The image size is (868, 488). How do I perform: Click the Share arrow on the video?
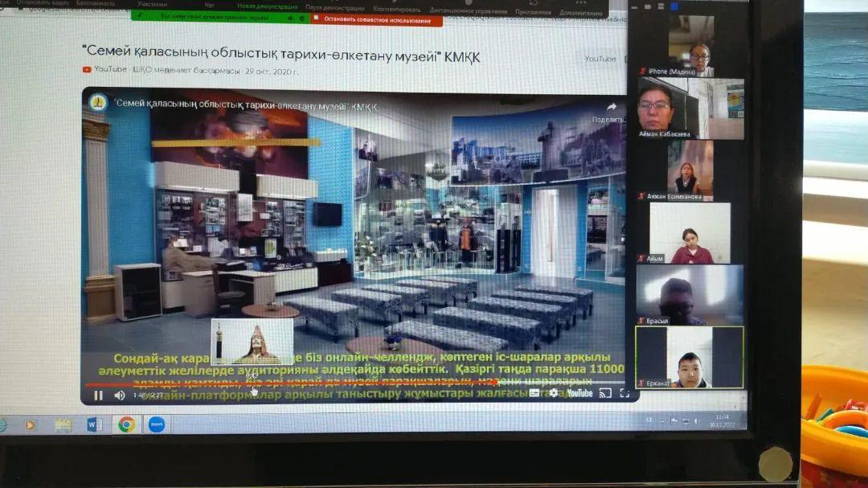tap(611, 107)
